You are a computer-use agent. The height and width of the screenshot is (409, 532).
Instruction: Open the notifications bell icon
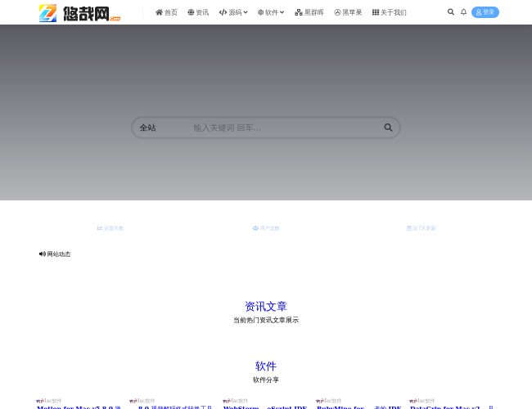[x=463, y=12]
